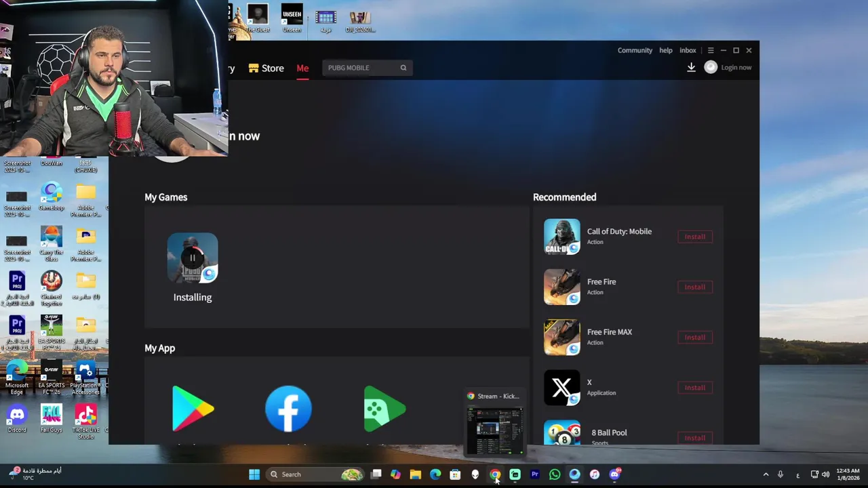Open the downloads arrow icon in GameLoop header
The width and height of the screenshot is (868, 488).
point(691,67)
